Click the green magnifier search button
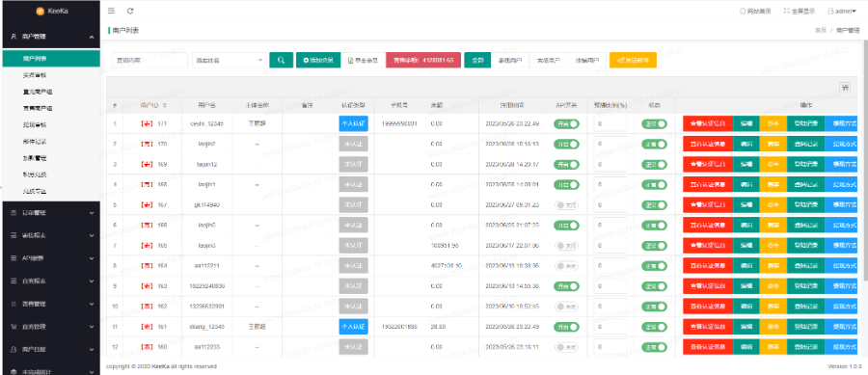Viewport: 868px width, 375px height. 282,60
